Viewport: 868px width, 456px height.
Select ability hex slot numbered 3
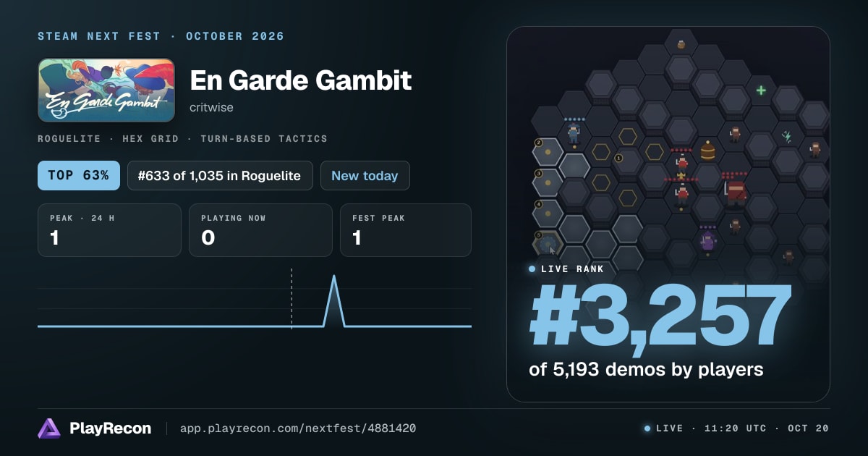tap(547, 182)
